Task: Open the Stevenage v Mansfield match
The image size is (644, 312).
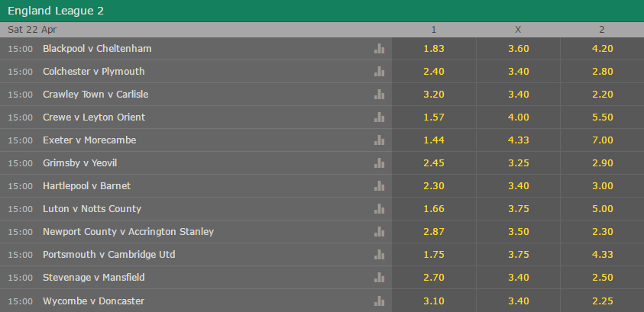Action: coord(93,278)
